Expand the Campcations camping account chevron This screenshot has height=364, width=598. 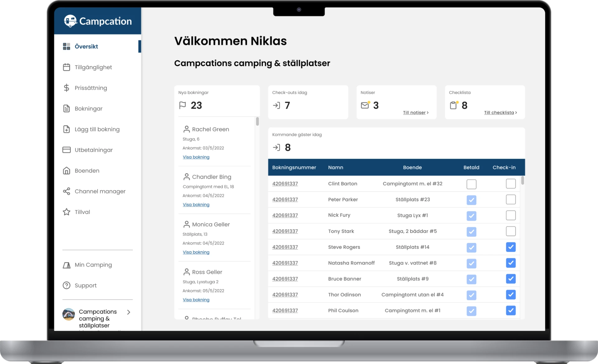pyautogui.click(x=129, y=312)
